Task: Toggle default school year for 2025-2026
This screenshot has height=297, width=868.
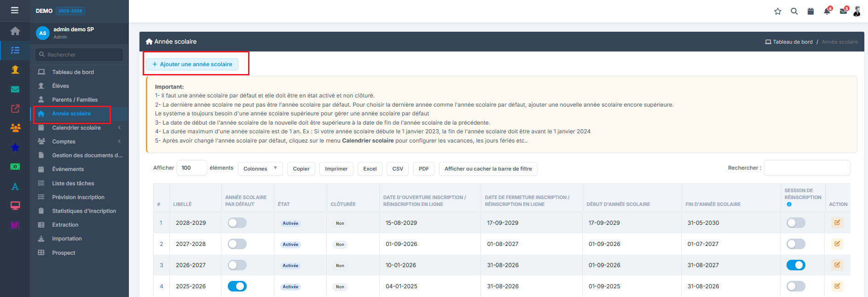Action: (237, 286)
